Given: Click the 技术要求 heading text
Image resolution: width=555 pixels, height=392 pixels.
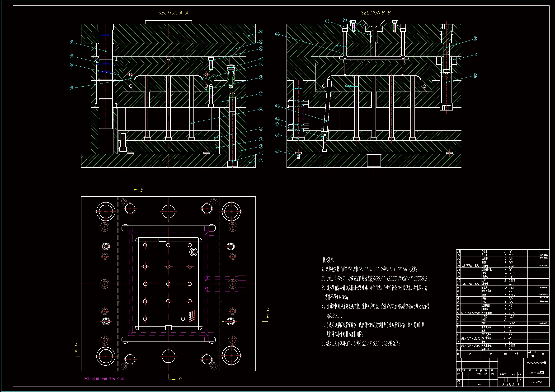Looking at the screenshot, I should point(328,260).
